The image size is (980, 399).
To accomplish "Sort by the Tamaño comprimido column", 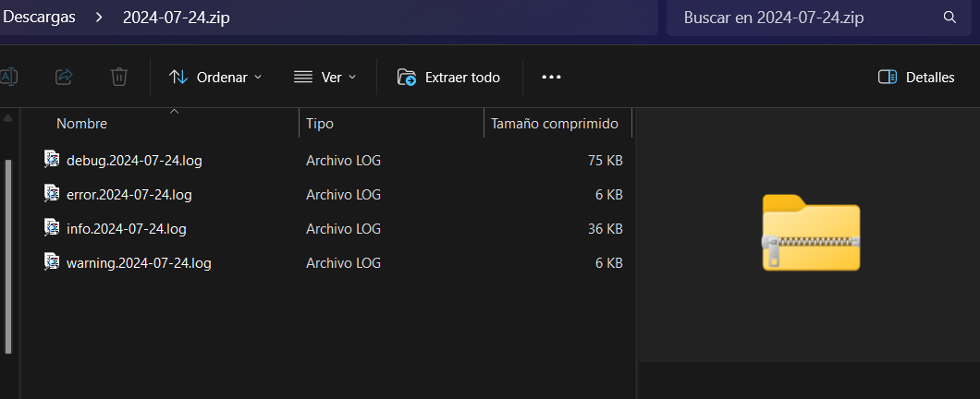I will (555, 124).
